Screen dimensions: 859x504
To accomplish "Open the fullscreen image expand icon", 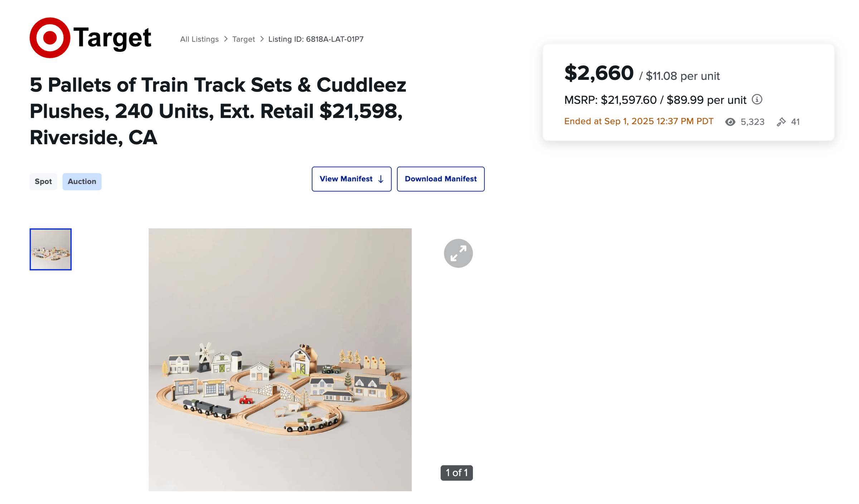I will point(458,253).
